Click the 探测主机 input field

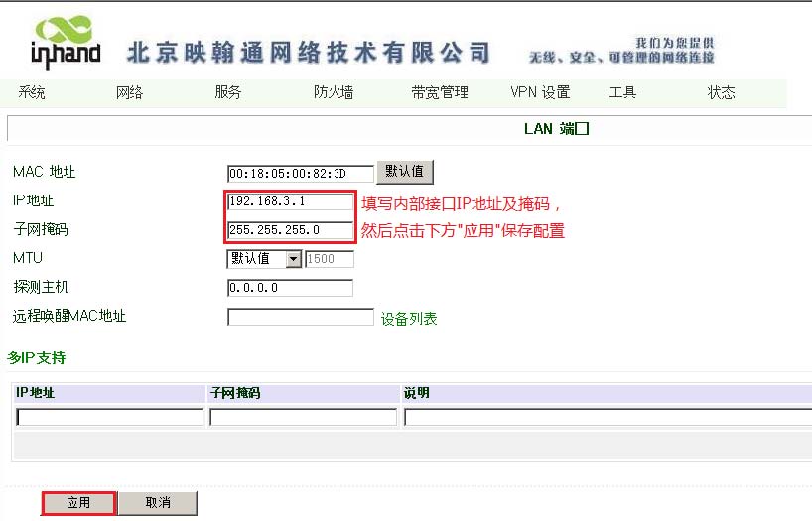[290, 288]
